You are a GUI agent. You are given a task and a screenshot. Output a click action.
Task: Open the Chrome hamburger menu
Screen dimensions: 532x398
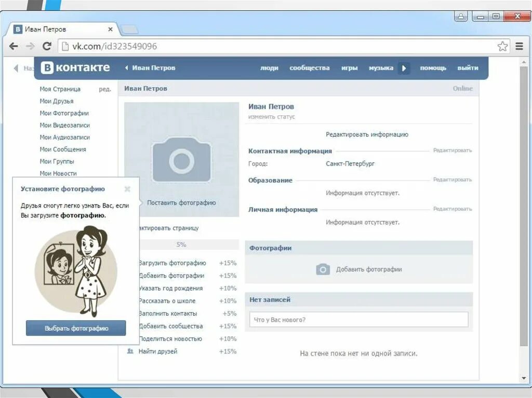pos(519,46)
